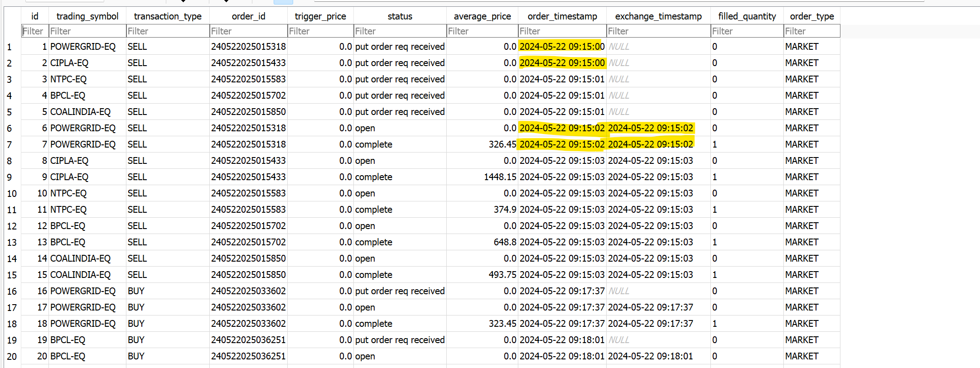The height and width of the screenshot is (368, 980).
Task: Select COALINDIA-EQ cell in row 5
Action: (87, 112)
